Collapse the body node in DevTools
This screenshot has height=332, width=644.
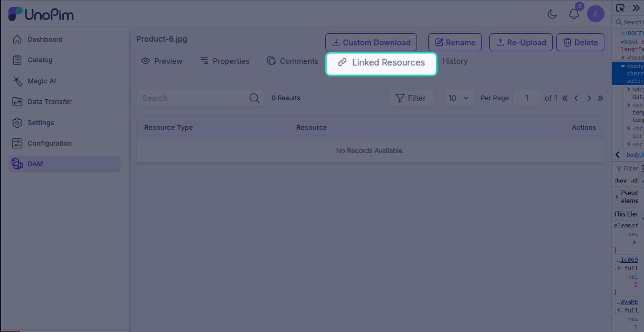tap(623, 67)
